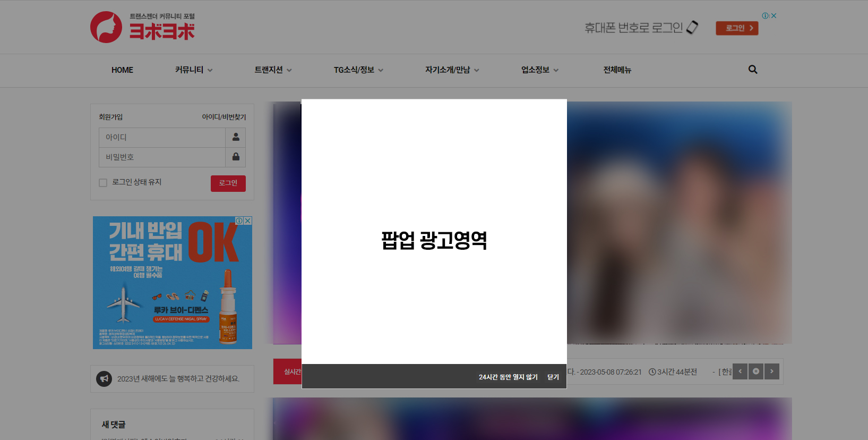Click the 로그인 button in the header ad
Viewport: 868px width, 440px height.
click(737, 28)
